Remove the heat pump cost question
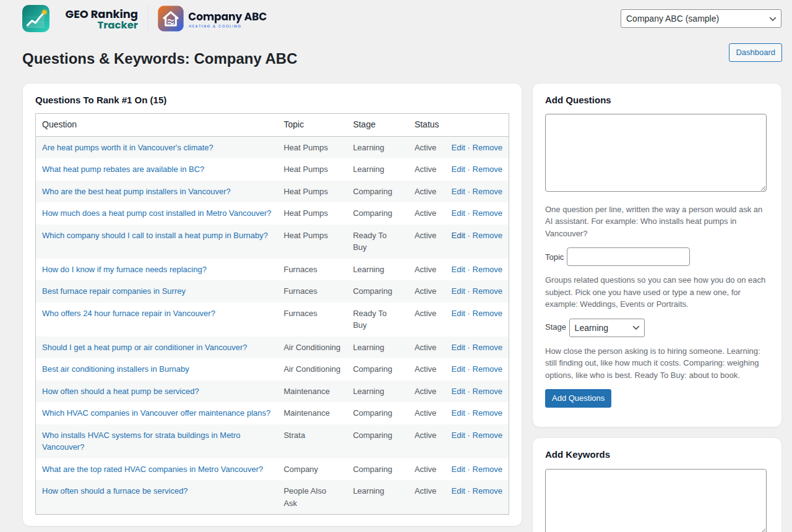This screenshot has height=532, width=792. tap(488, 213)
